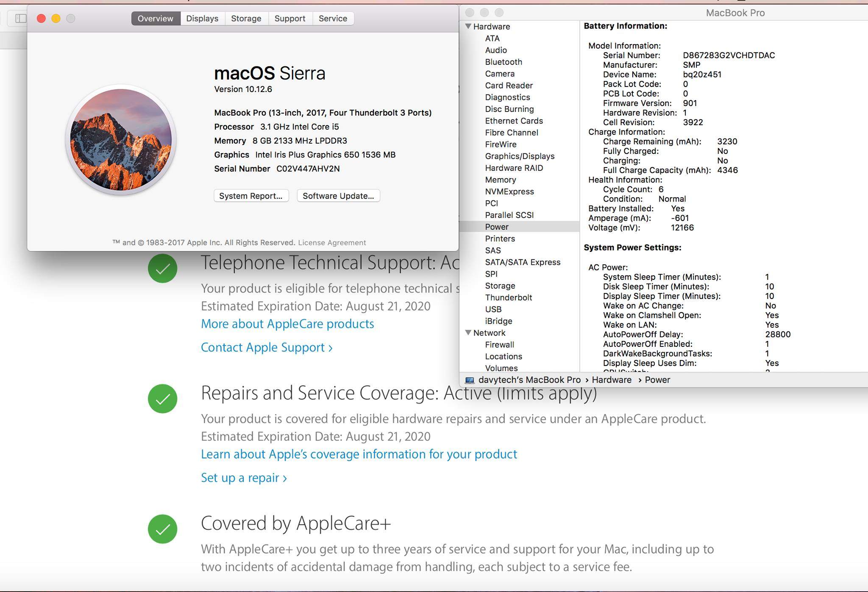Viewport: 868px width, 592px height.
Task: Switch to the Overview tab
Action: pyautogui.click(x=156, y=18)
